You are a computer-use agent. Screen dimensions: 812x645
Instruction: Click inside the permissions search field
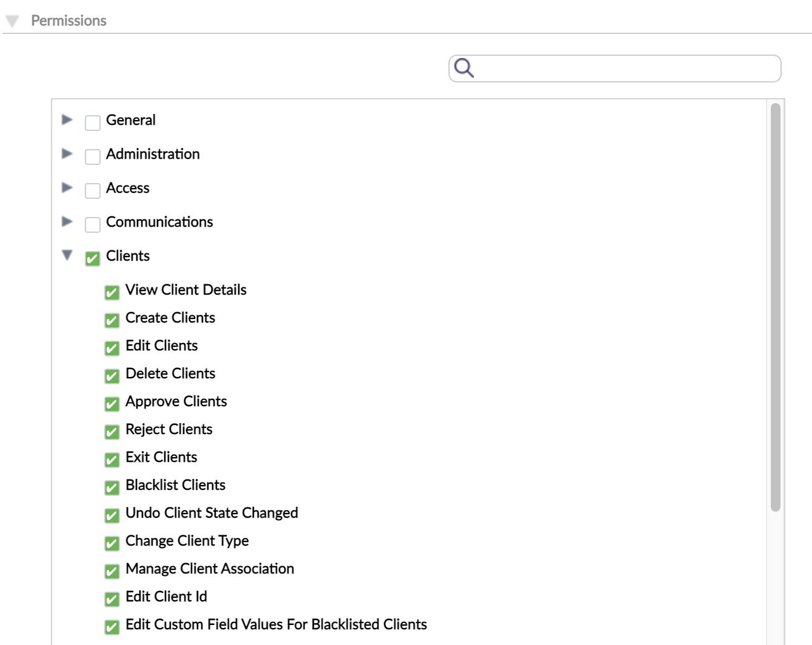pyautogui.click(x=606, y=69)
